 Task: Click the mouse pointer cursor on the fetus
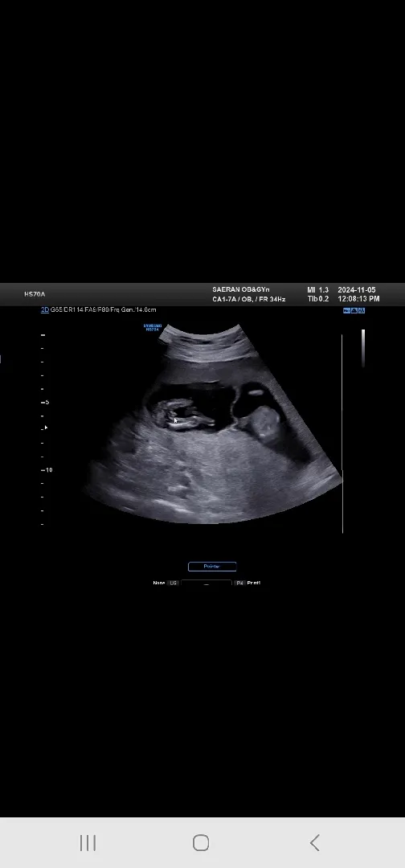[175, 420]
